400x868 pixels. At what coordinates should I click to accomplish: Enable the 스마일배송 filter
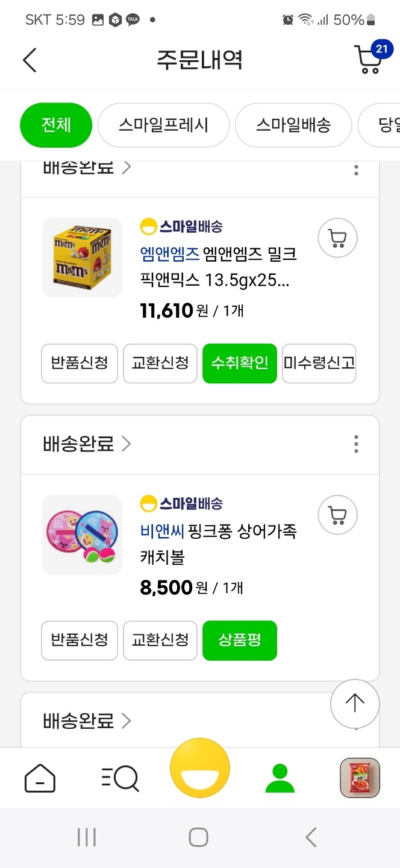tap(293, 125)
